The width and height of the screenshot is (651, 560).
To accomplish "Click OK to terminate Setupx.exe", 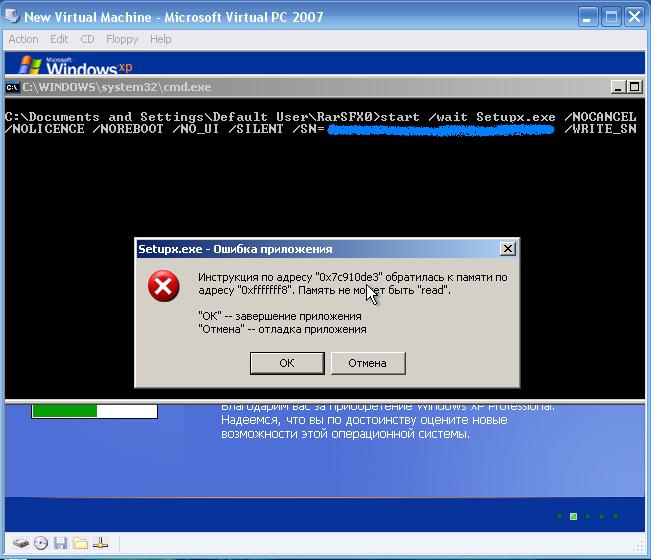I will [287, 363].
